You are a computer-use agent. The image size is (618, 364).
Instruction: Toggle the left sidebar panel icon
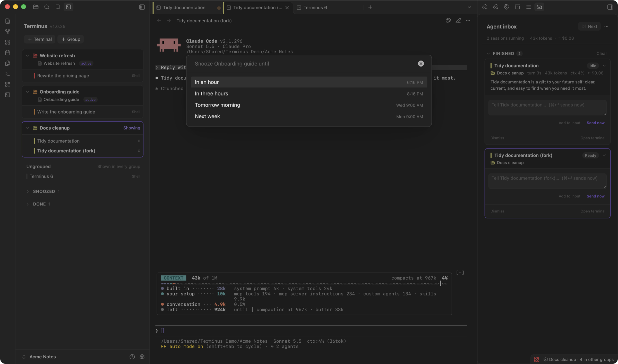(142, 7)
